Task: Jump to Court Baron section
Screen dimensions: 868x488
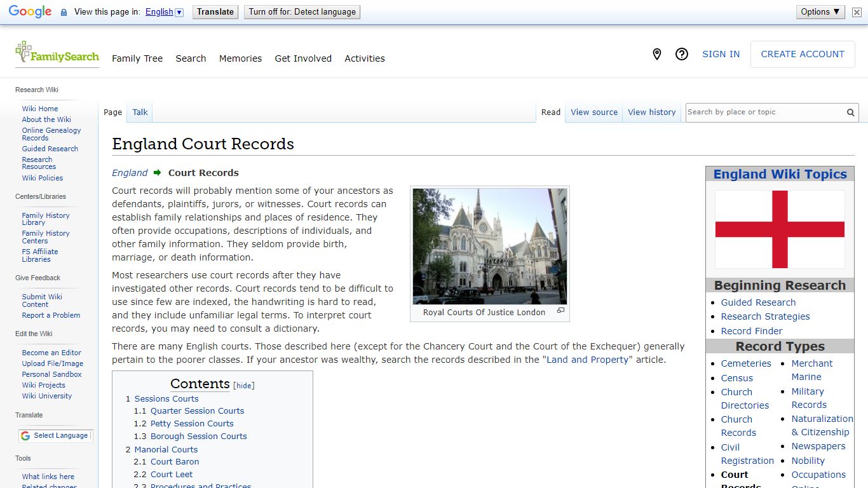Action: [x=175, y=462]
